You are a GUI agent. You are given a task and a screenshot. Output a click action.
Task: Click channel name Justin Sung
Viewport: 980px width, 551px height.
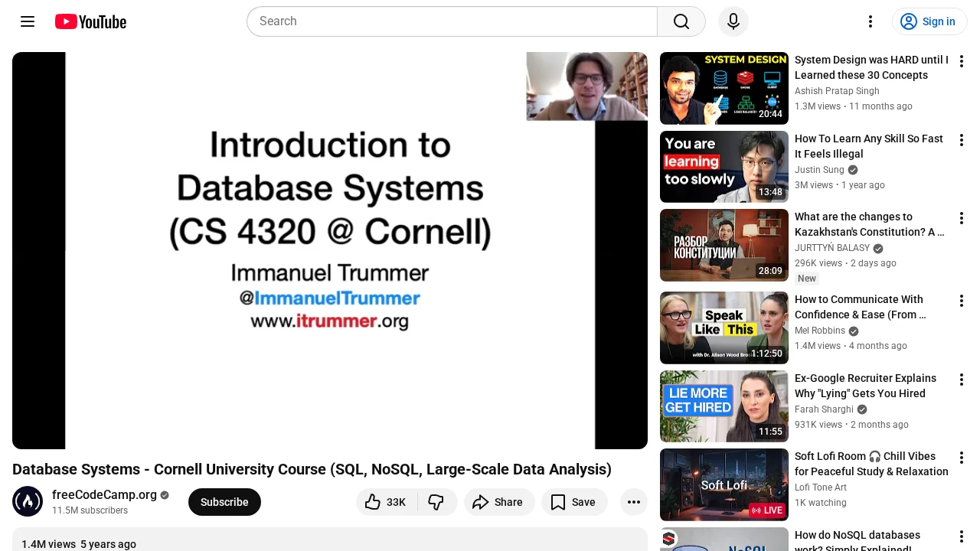(819, 170)
